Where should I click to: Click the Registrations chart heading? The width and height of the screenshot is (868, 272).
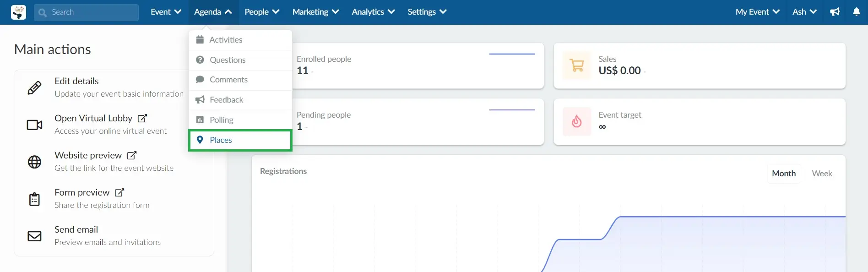[x=283, y=171]
